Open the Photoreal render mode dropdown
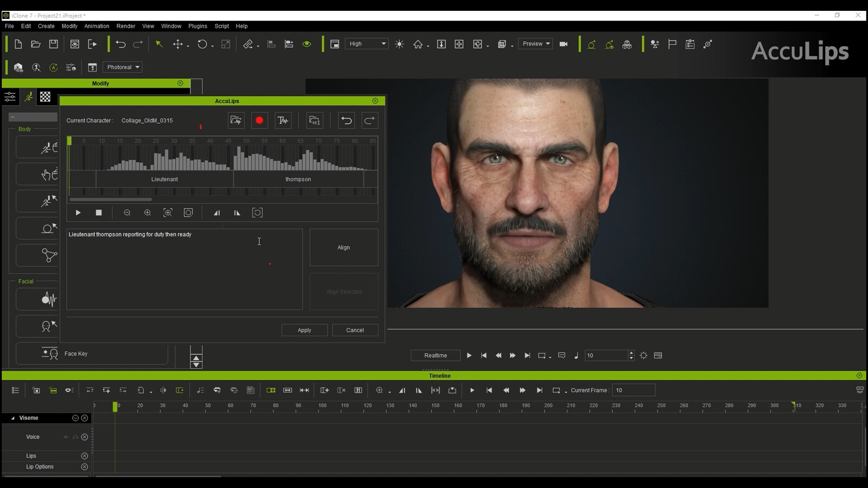The width and height of the screenshot is (868, 488). click(122, 67)
